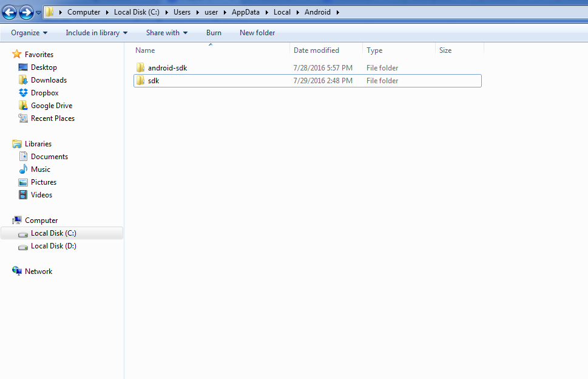Open Recent Places in Favorites
The height and width of the screenshot is (379, 588).
pyautogui.click(x=53, y=118)
